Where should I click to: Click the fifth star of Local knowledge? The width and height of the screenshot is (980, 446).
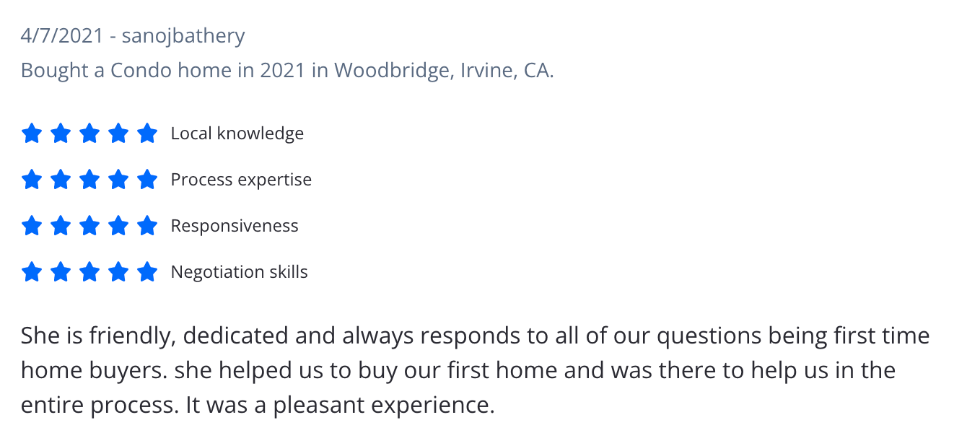tap(147, 134)
